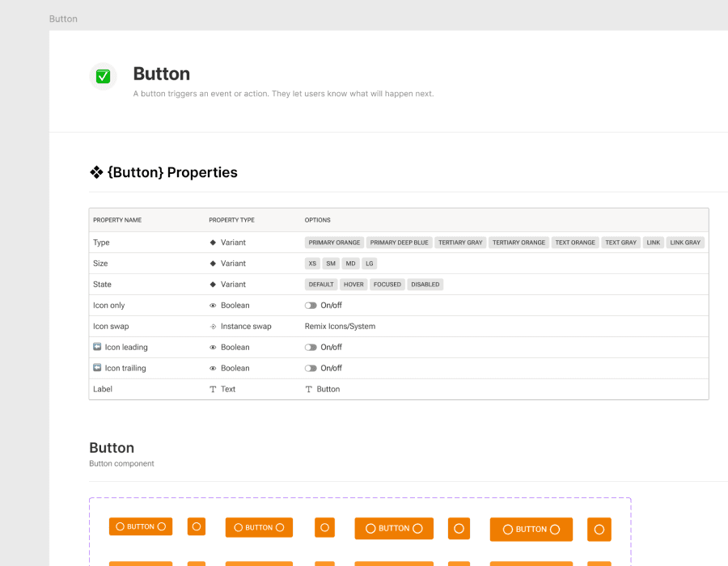
Task: Select the MD size chip
Action: 350,263
